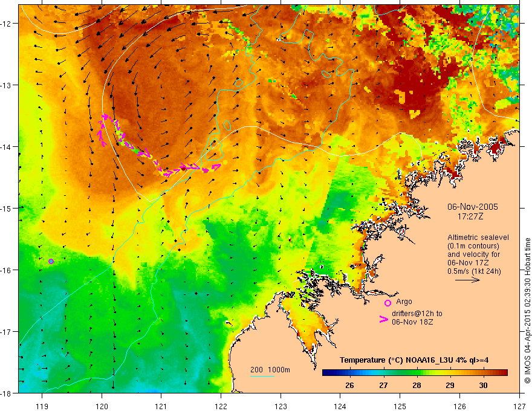Click the Argo legend circle symbol

coord(388,303)
